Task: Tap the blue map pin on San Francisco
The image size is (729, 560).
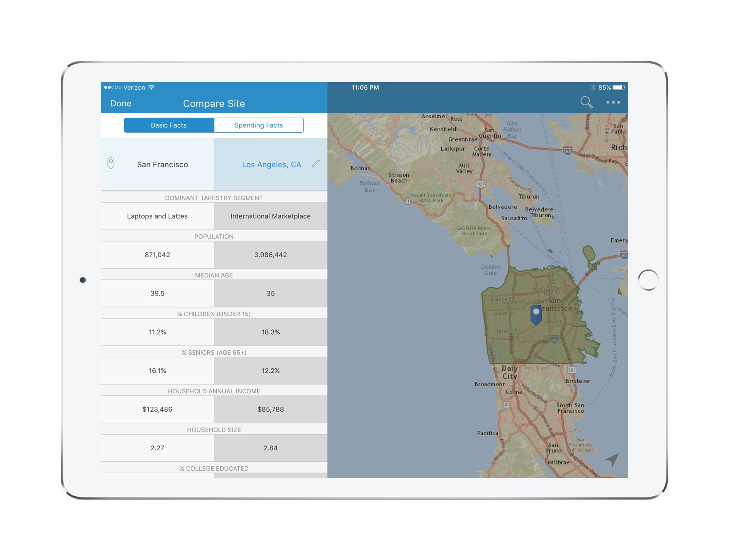Action: (536, 315)
